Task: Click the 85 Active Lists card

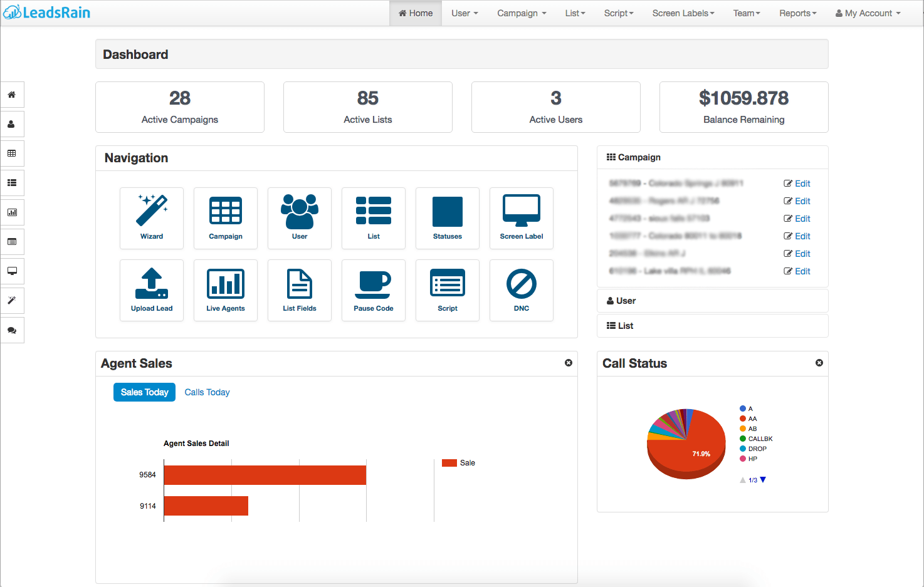Action: click(x=368, y=107)
